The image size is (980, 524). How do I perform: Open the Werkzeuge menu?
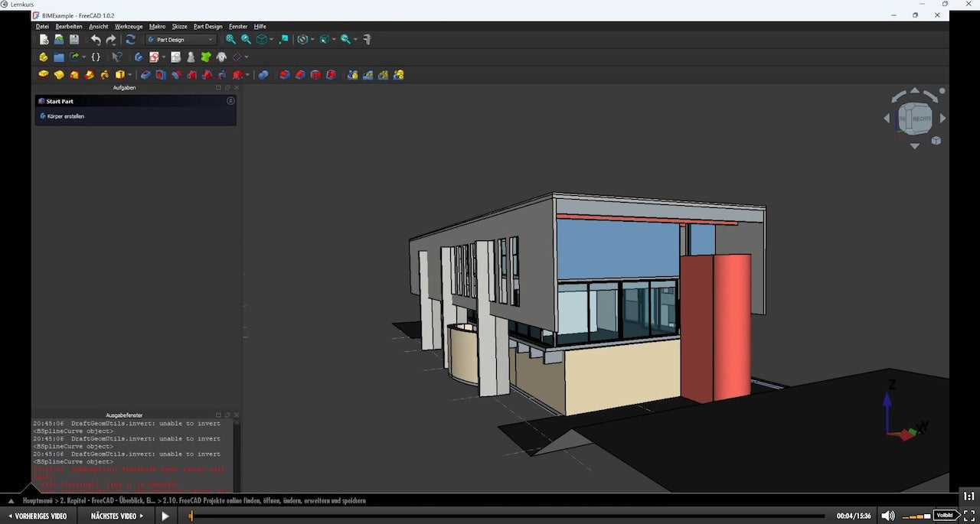[x=129, y=26]
